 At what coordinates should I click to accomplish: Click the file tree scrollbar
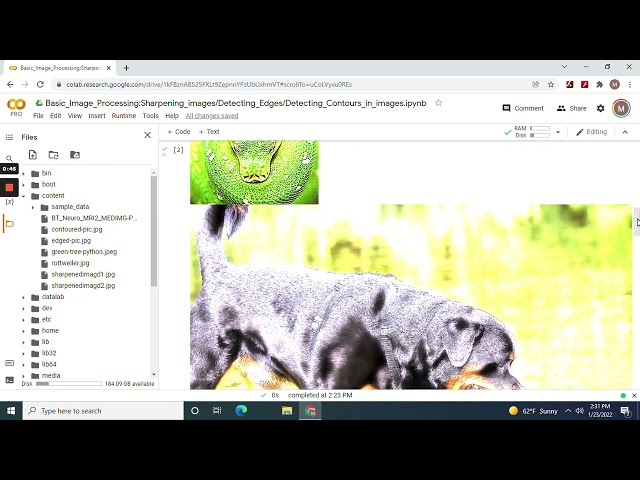pyautogui.click(x=154, y=231)
